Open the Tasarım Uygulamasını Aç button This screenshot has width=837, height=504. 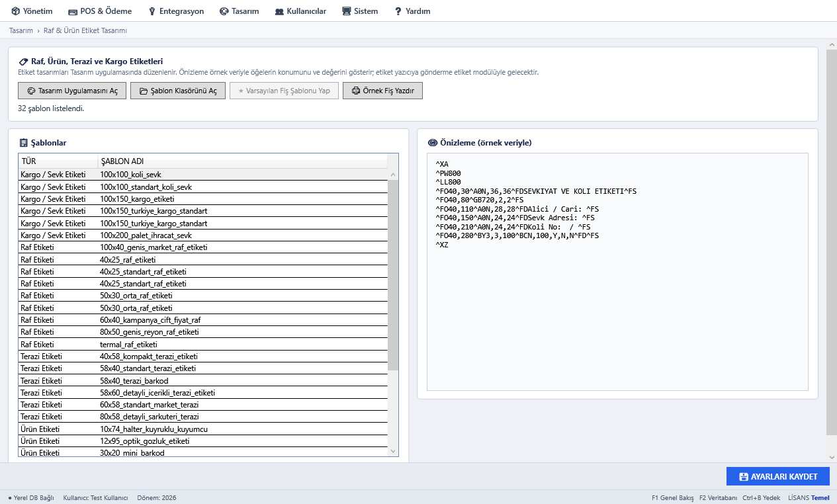tap(72, 91)
